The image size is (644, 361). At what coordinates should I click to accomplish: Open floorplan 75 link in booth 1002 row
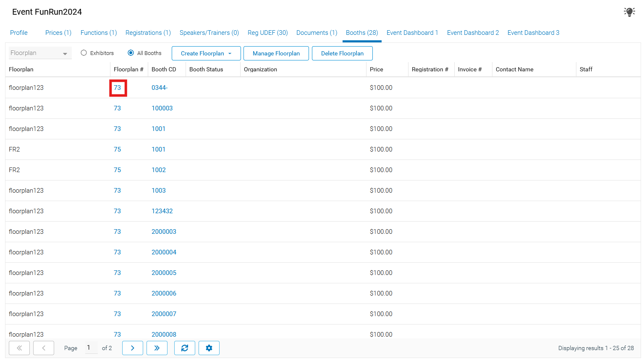click(x=118, y=170)
